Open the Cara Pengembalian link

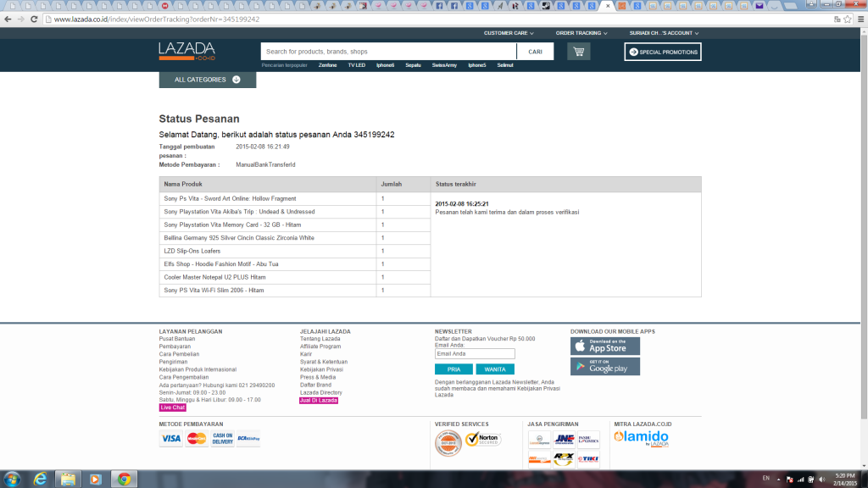184,377
